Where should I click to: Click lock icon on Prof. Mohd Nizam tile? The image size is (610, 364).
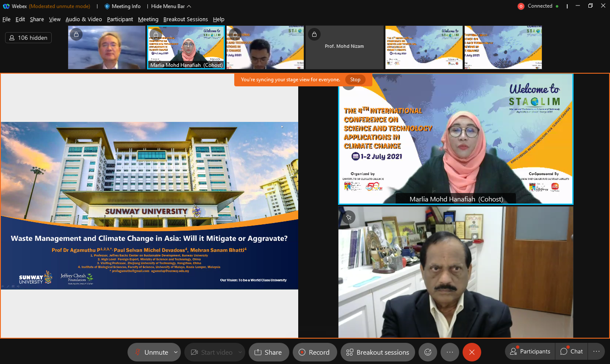pyautogui.click(x=314, y=34)
